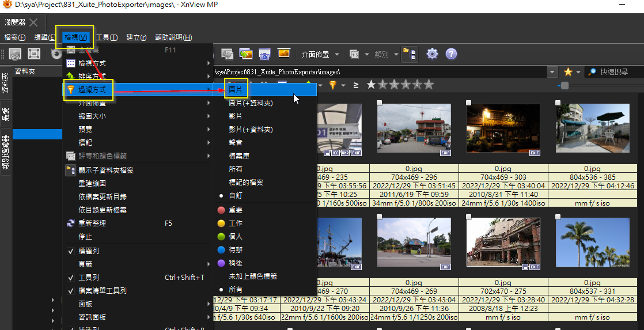Click the slideshow toolbar icon
This screenshot has width=644, height=330.
point(284,54)
